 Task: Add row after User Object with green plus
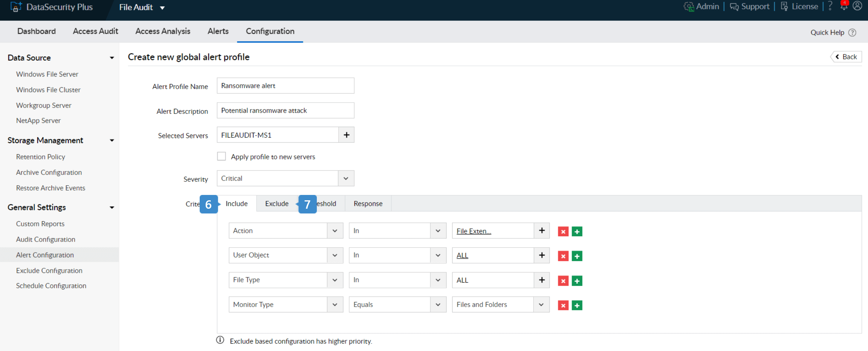577,256
